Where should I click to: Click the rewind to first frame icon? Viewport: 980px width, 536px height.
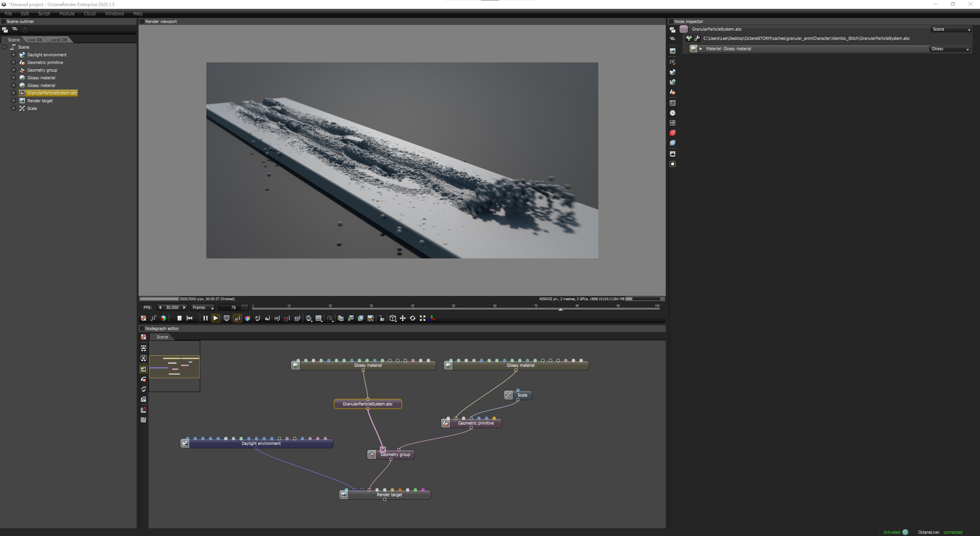tap(189, 318)
